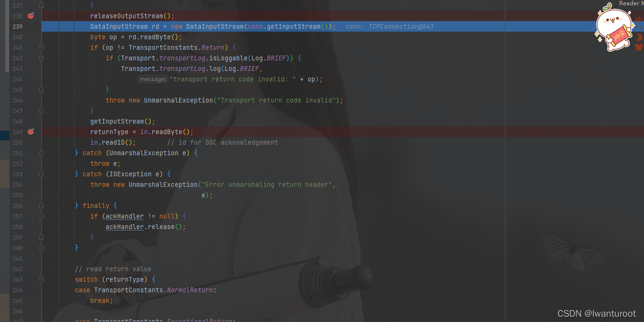Click catch (UnmarshalException e) on line 251
Viewport: 644px width, 322px height.
[x=137, y=153]
